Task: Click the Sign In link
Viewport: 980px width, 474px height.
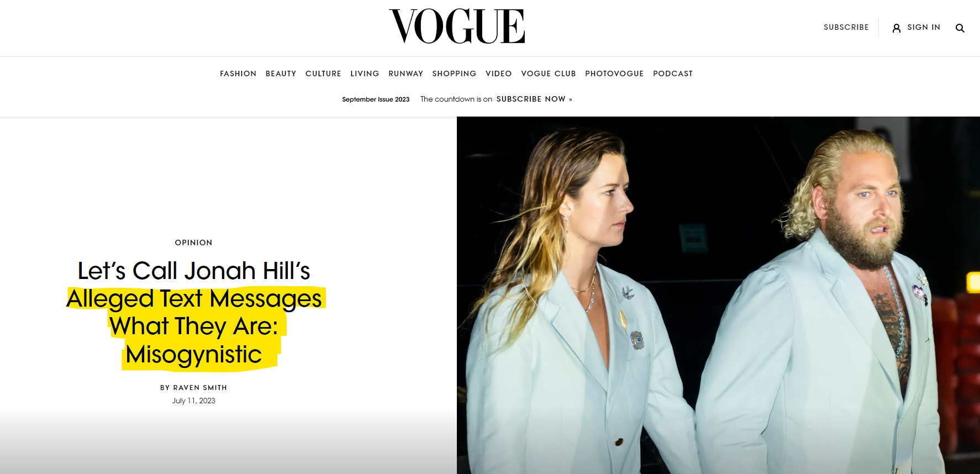Action: 924,27
